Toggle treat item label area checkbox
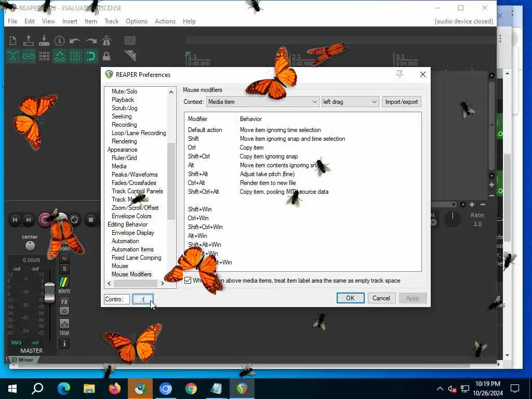Image resolution: width=532 pixels, height=399 pixels. point(188,281)
